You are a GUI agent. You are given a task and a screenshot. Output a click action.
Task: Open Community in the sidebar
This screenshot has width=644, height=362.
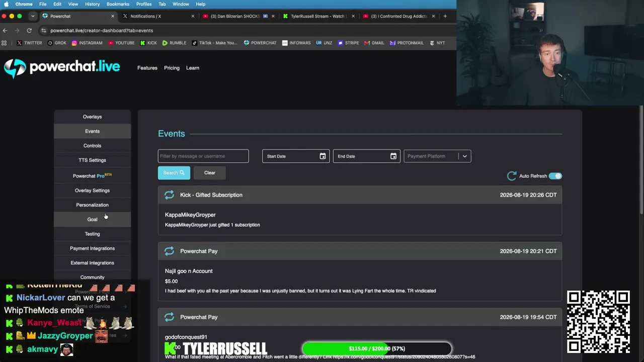(92, 278)
